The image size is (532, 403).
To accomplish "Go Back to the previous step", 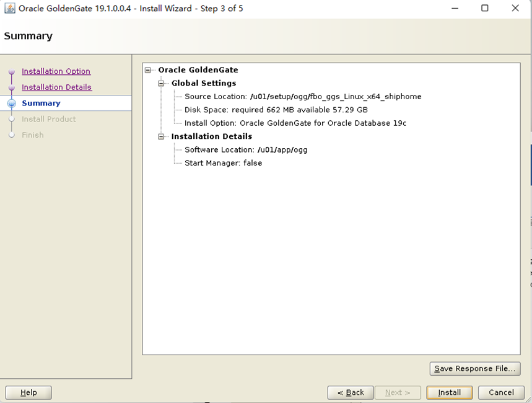I will [x=351, y=392].
